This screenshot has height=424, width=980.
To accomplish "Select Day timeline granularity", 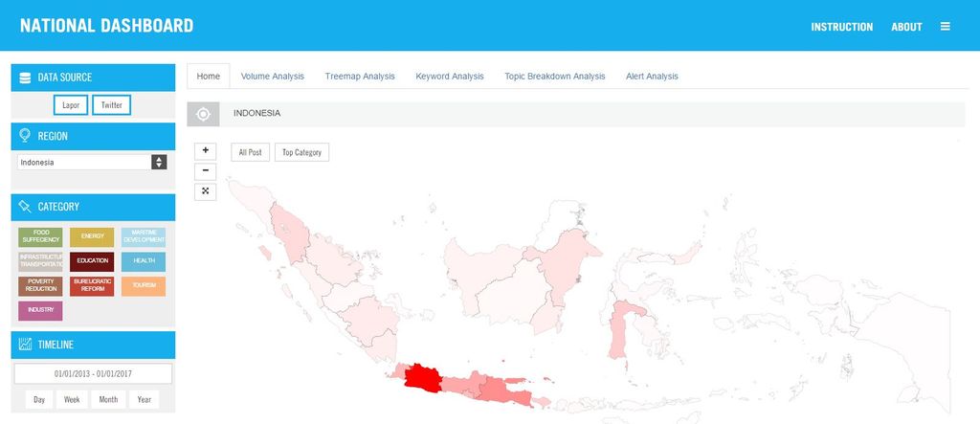I will pyautogui.click(x=39, y=400).
